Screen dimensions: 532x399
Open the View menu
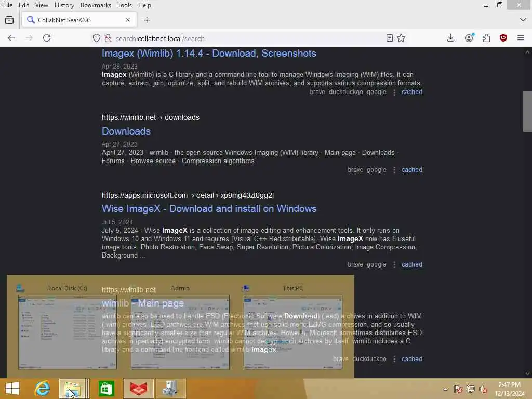(x=42, y=5)
